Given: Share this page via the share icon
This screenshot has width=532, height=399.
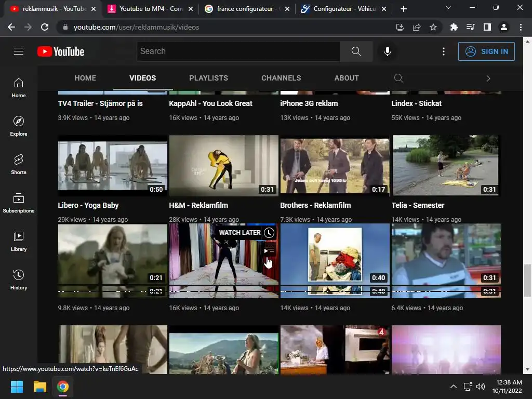Looking at the screenshot, I should pos(417,27).
